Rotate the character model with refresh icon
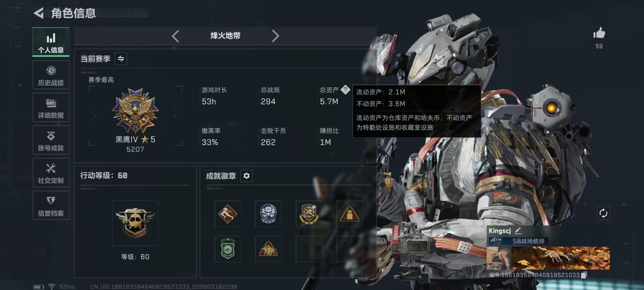 (603, 213)
